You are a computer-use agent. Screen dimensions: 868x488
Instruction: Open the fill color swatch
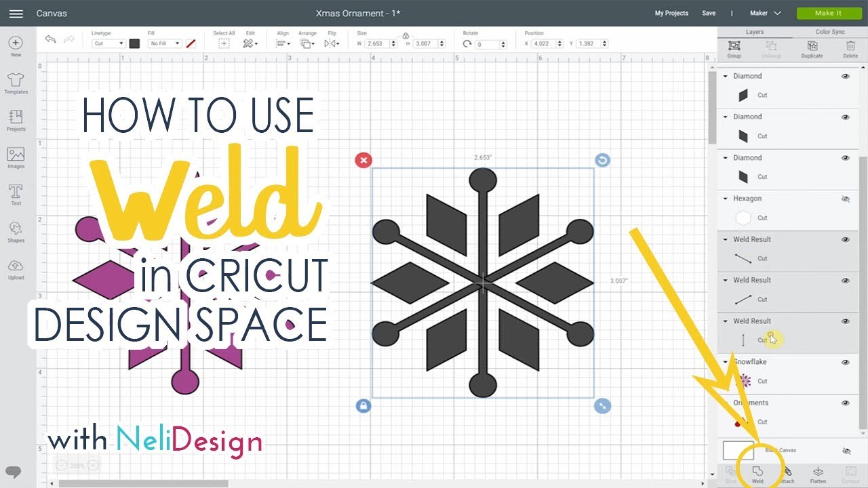(x=191, y=43)
